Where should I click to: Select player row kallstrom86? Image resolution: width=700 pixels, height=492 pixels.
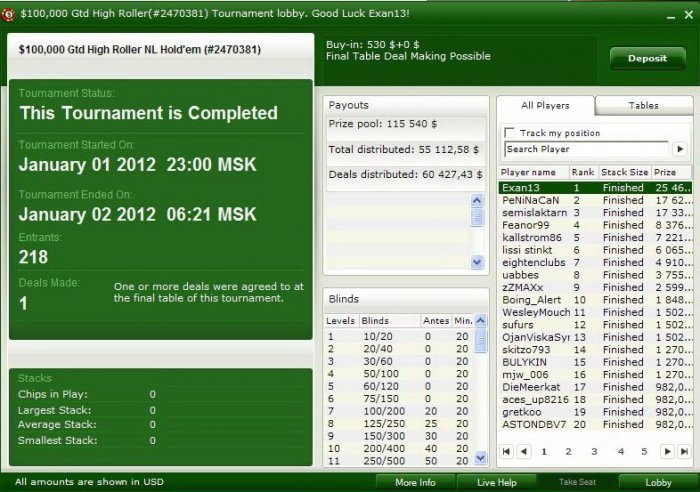pyautogui.click(x=595, y=238)
